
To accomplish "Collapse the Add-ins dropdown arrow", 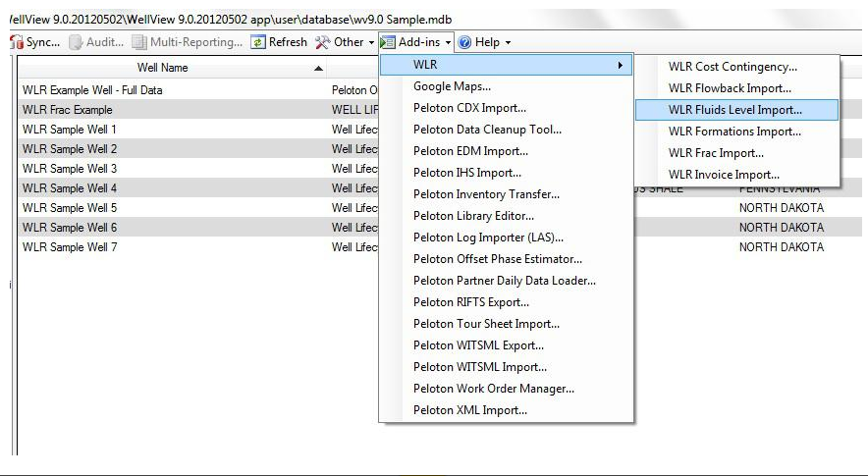I will point(448,42).
